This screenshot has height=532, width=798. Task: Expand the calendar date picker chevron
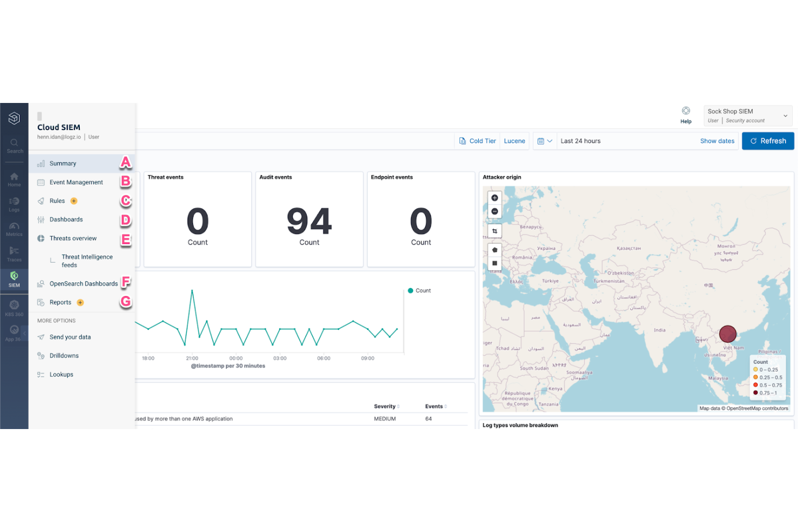point(551,141)
